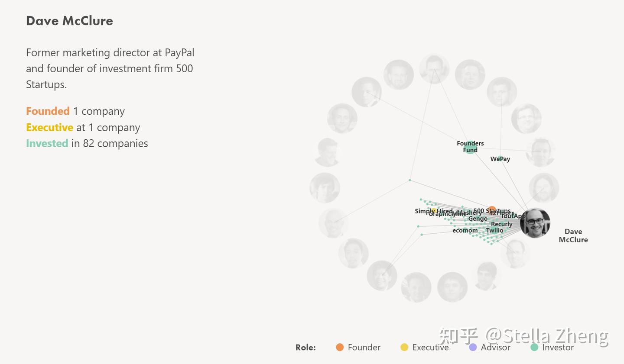Select the Recurly company label
The height and width of the screenshot is (364, 624).
click(501, 224)
